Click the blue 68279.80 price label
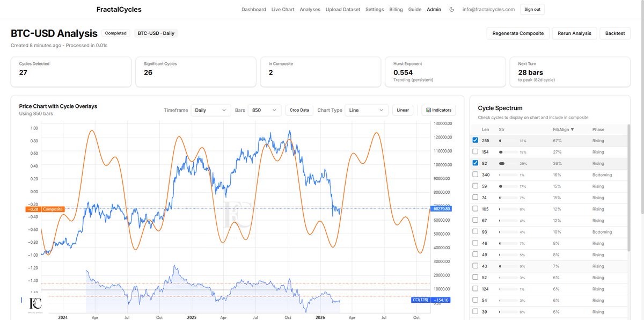644x320 pixels. pyautogui.click(x=441, y=208)
